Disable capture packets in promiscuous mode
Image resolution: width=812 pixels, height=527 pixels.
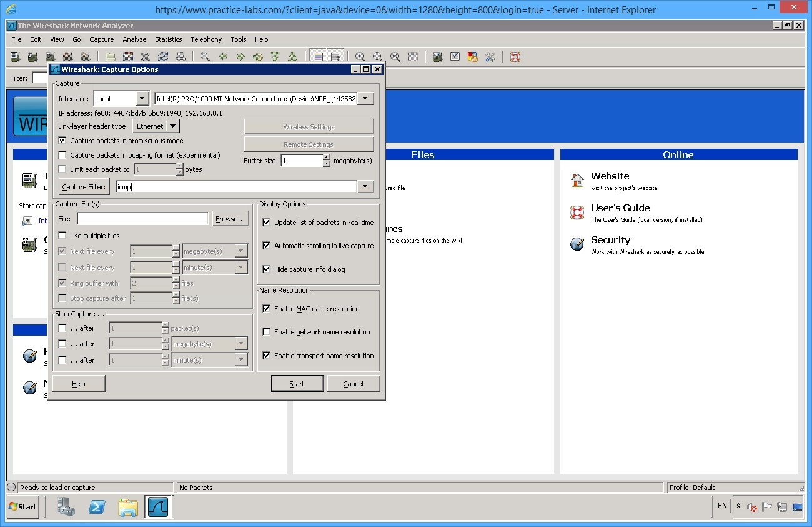[x=62, y=141]
